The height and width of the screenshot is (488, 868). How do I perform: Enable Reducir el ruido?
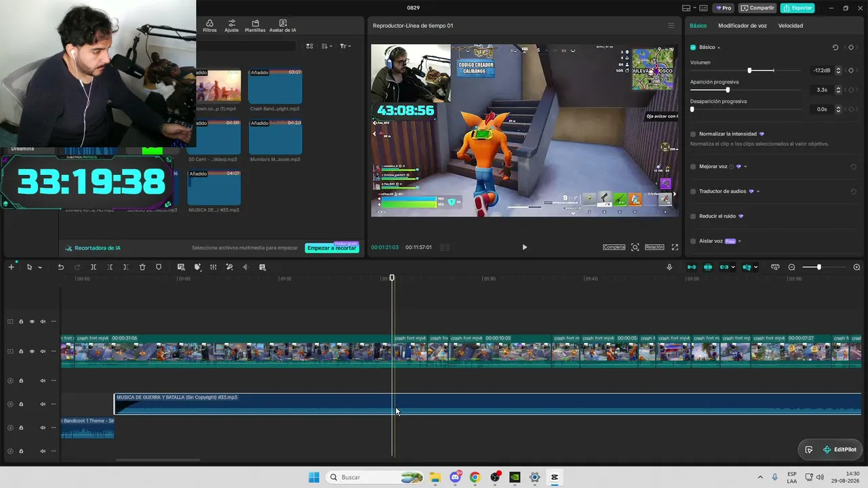[x=693, y=216]
